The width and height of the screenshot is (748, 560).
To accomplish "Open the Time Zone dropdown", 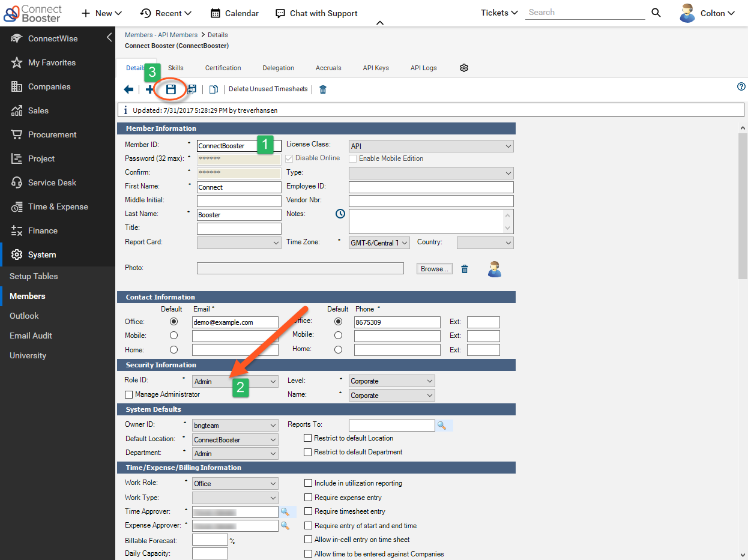I will 379,242.
